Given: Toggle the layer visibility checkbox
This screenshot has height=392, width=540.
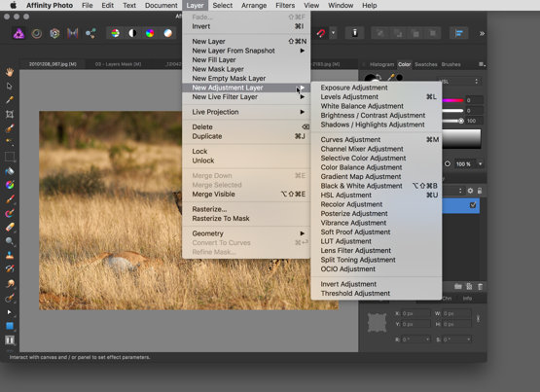Looking at the screenshot, I should click(473, 205).
